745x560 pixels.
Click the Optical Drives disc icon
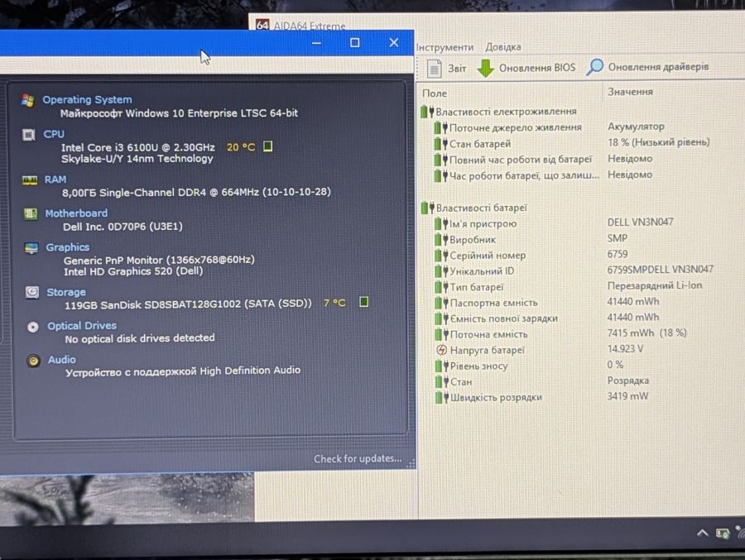tap(33, 327)
